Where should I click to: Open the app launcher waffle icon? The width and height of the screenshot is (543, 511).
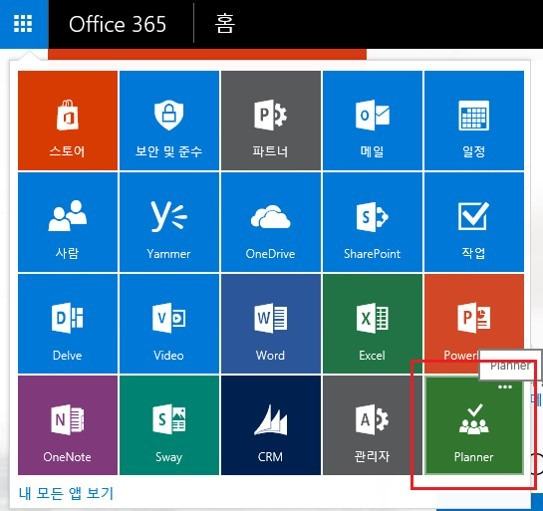coord(23,24)
